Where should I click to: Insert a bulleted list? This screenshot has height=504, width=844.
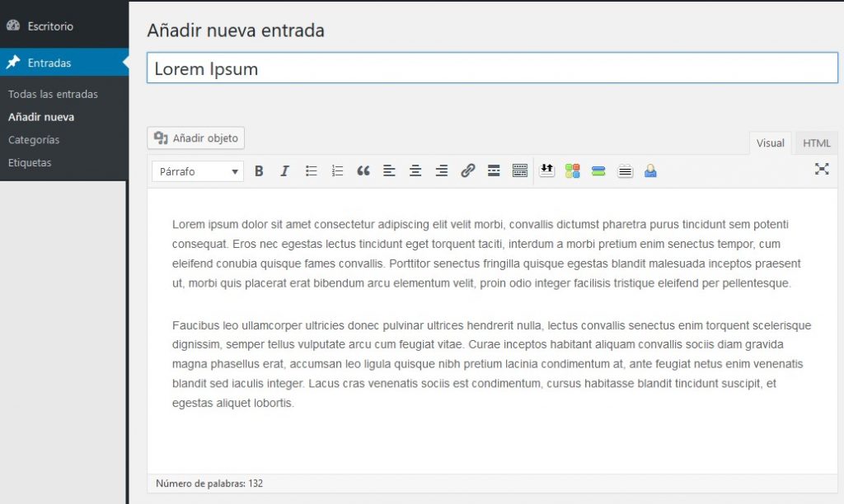(312, 171)
